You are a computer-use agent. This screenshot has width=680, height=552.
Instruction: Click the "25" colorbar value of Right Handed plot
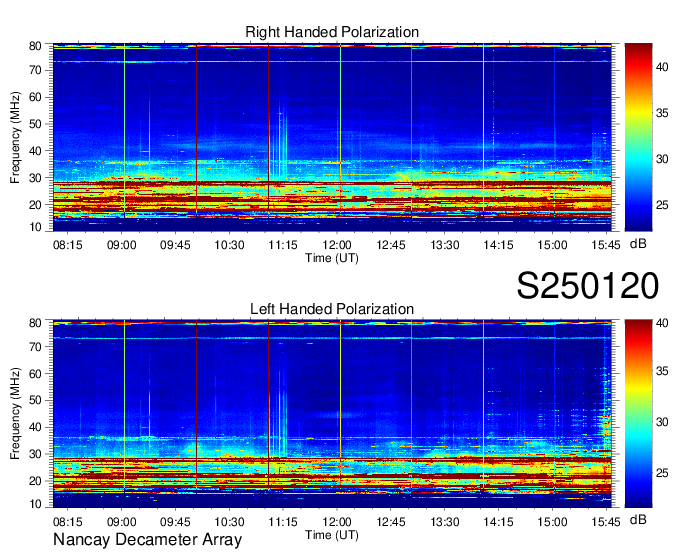[x=662, y=205]
